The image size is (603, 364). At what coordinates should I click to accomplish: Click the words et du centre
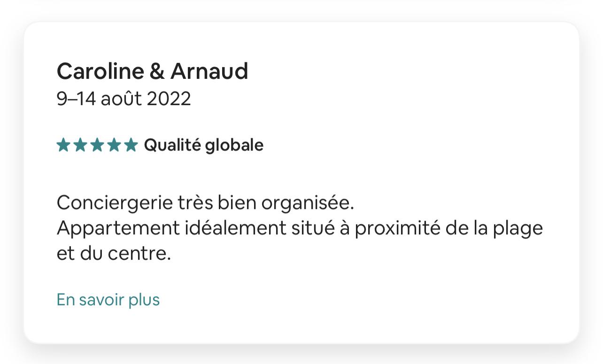[113, 254]
